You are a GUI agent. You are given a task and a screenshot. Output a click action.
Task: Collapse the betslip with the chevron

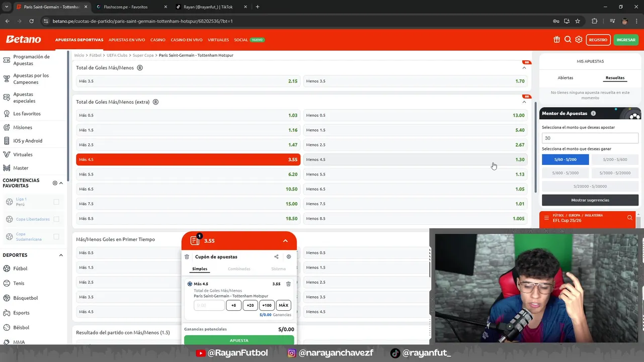coord(285,241)
